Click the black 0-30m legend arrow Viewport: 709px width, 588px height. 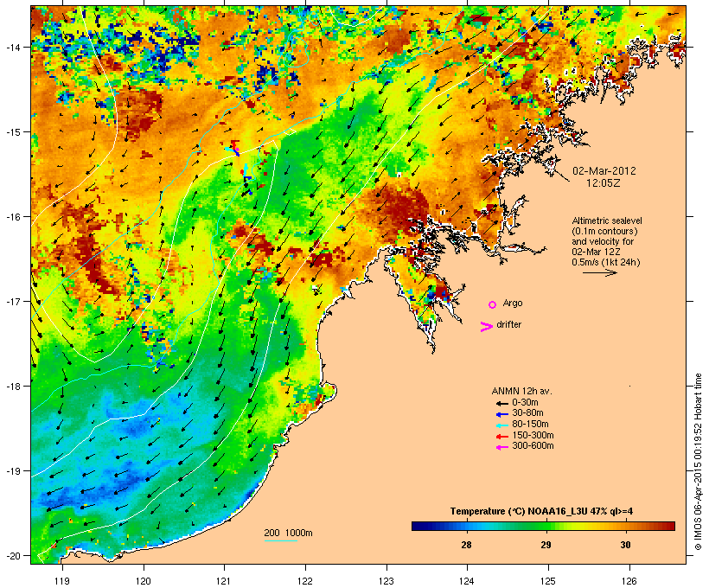[x=502, y=403]
